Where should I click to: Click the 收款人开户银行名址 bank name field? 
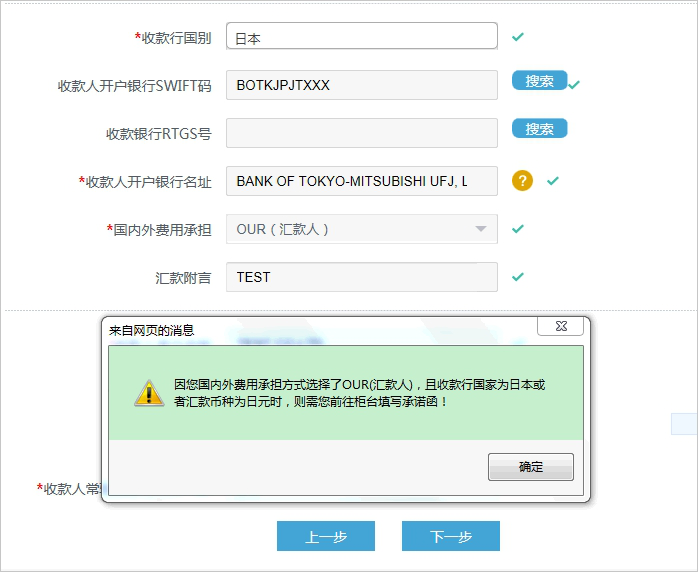[x=361, y=181]
